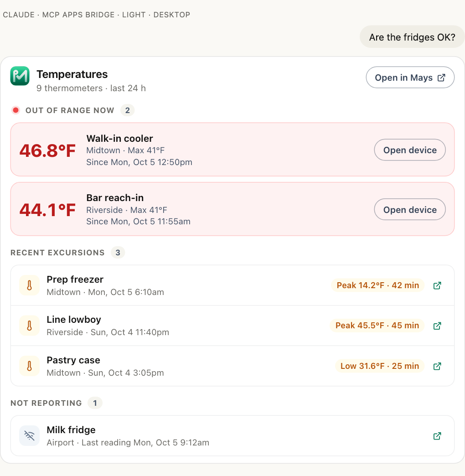
Task: Select the Milk fridge not reporting row
Action: pos(232,435)
